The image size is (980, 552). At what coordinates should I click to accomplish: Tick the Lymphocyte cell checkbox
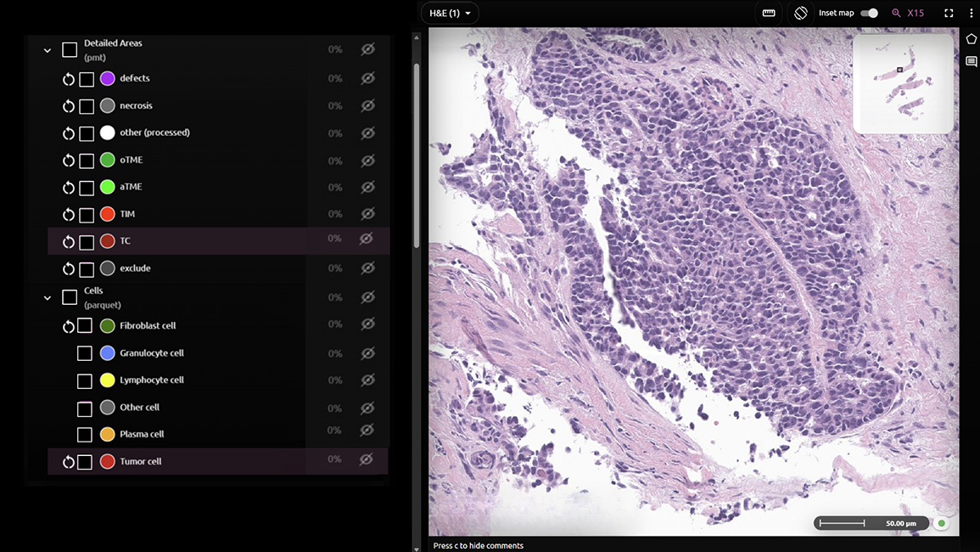[x=84, y=381]
